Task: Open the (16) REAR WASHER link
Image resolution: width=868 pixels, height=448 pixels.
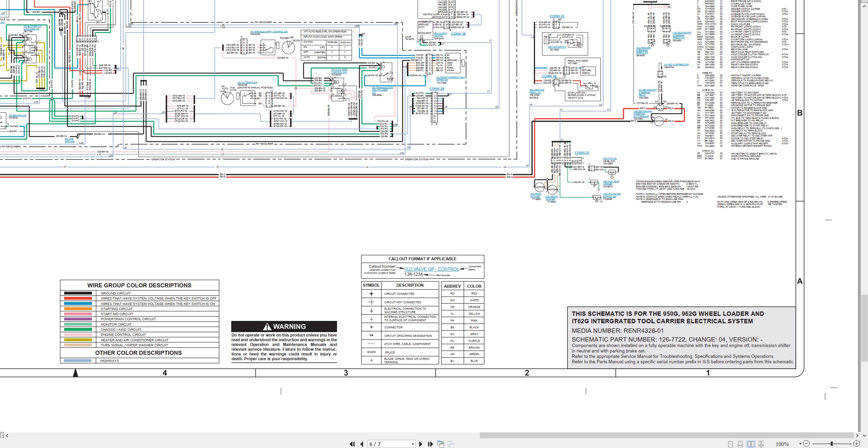Action: 535,195
